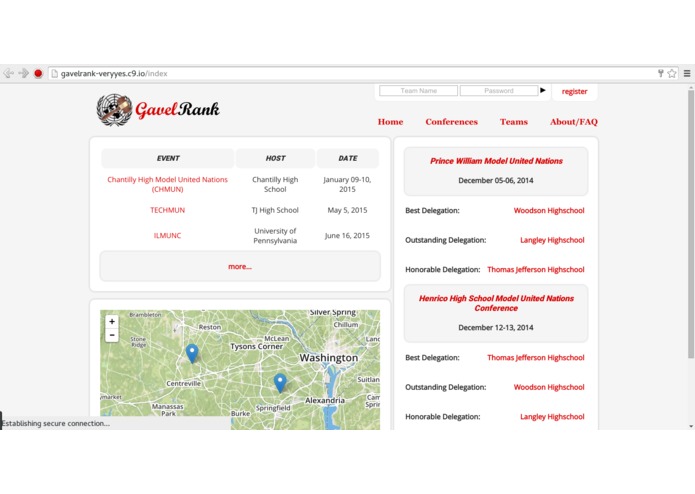Click the EVENT column header
The height and width of the screenshot is (494, 695).
[x=168, y=158]
